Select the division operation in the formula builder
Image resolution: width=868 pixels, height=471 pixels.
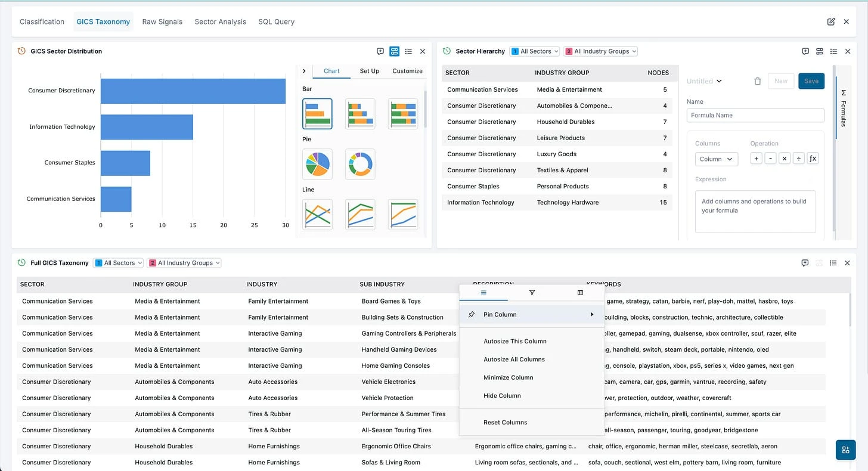[798, 158]
